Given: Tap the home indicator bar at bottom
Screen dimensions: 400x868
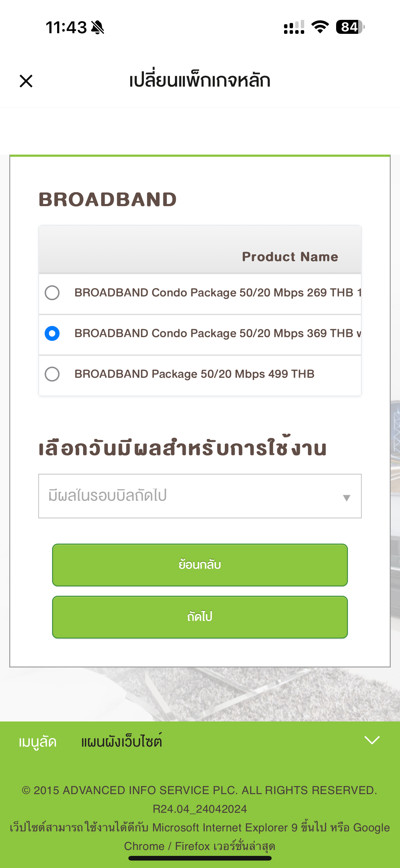Looking at the screenshot, I should (200, 858).
